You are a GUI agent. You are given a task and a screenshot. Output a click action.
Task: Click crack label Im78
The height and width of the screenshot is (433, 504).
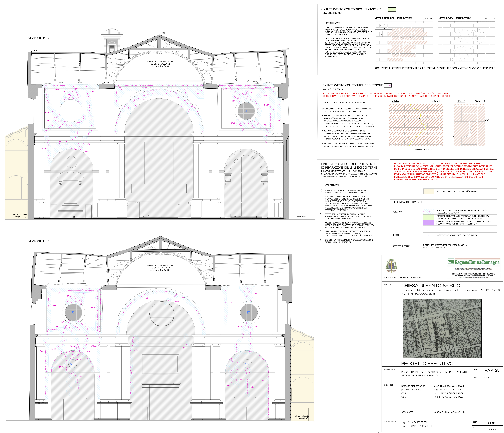click(x=136, y=350)
